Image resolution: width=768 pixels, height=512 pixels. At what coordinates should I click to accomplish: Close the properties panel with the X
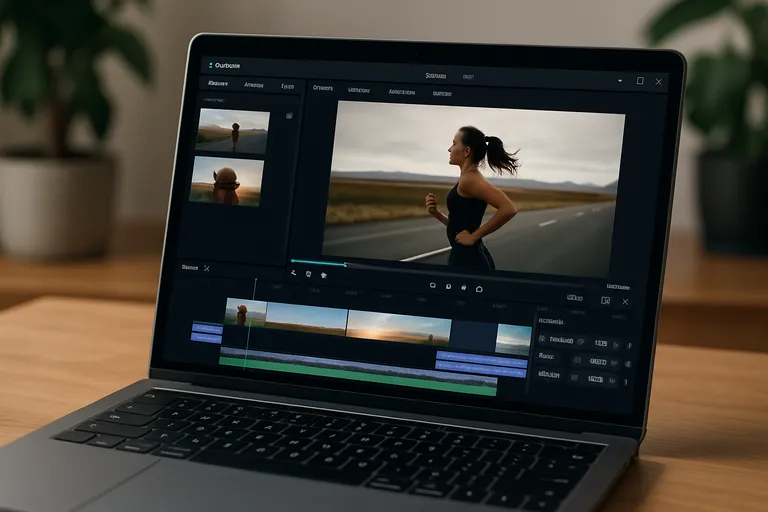(x=625, y=302)
